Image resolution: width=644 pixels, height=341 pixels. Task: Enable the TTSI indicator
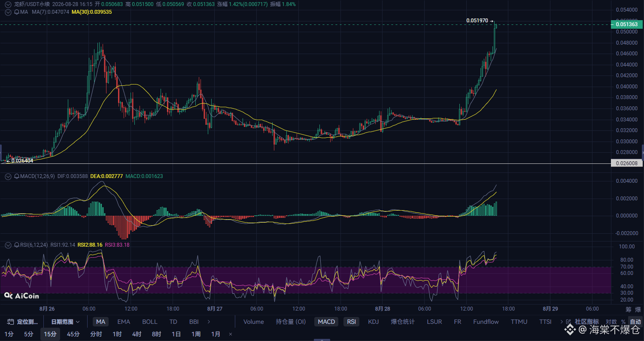[x=545, y=322]
